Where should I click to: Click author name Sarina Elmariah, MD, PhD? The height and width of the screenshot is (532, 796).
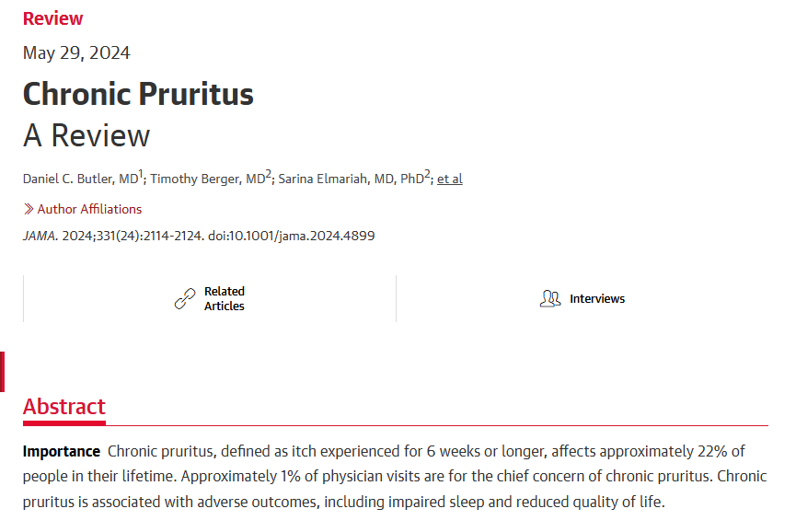[x=352, y=179]
